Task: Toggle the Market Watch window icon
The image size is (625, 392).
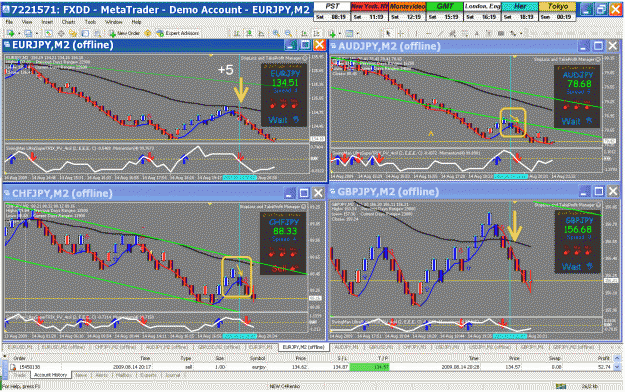Action: [x=48, y=33]
